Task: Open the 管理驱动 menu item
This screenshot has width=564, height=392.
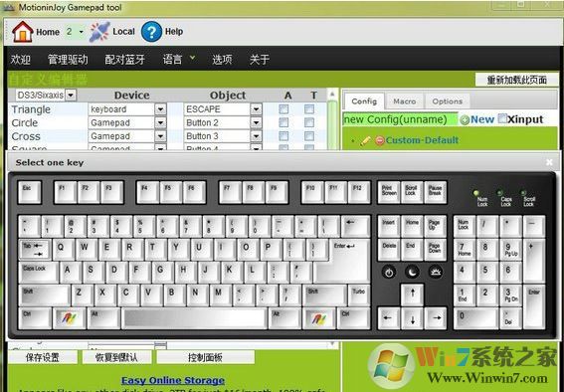Action: (x=68, y=60)
